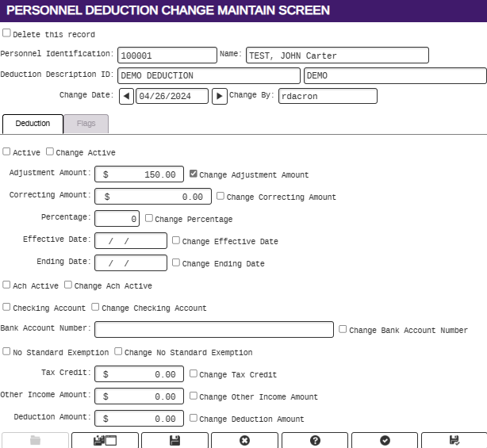The image size is (487, 448).
Task: Click the Bank Account Number field
Action: (x=214, y=329)
